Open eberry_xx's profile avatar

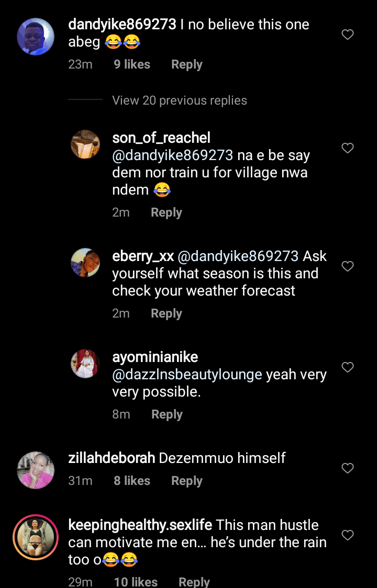point(85,263)
